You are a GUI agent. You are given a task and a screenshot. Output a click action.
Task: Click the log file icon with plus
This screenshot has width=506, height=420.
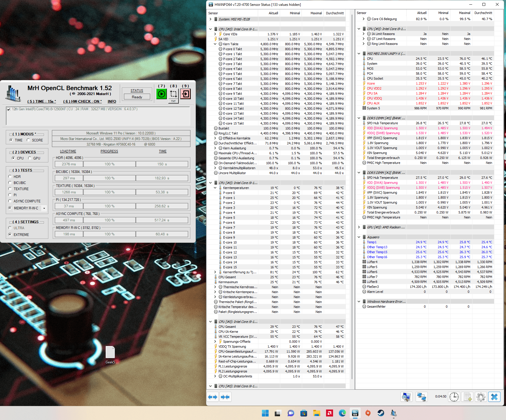click(x=468, y=397)
